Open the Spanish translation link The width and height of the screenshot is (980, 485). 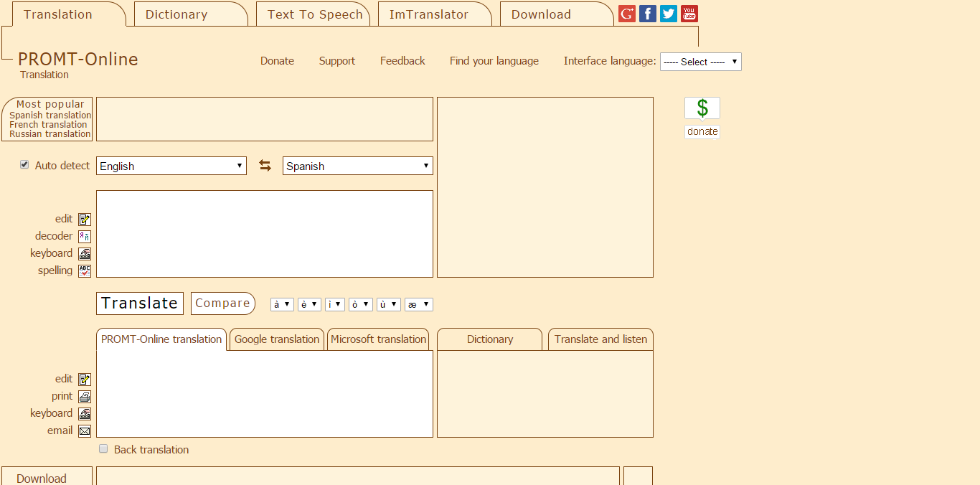[50, 115]
